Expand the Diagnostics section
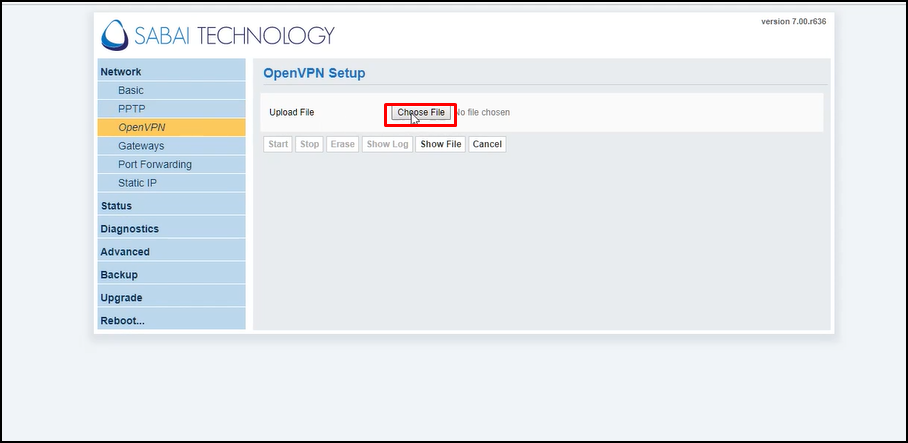The height and width of the screenshot is (443, 908). point(129,229)
